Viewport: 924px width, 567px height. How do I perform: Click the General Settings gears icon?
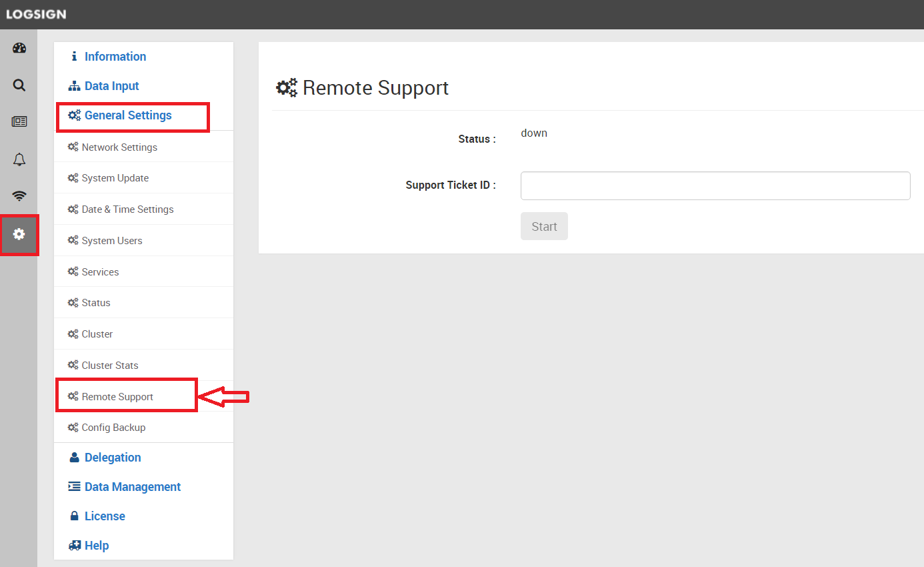tap(74, 115)
